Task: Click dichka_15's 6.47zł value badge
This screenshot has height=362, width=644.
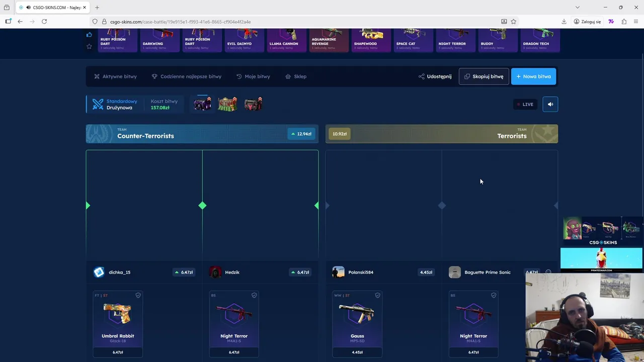Action: tap(184, 272)
